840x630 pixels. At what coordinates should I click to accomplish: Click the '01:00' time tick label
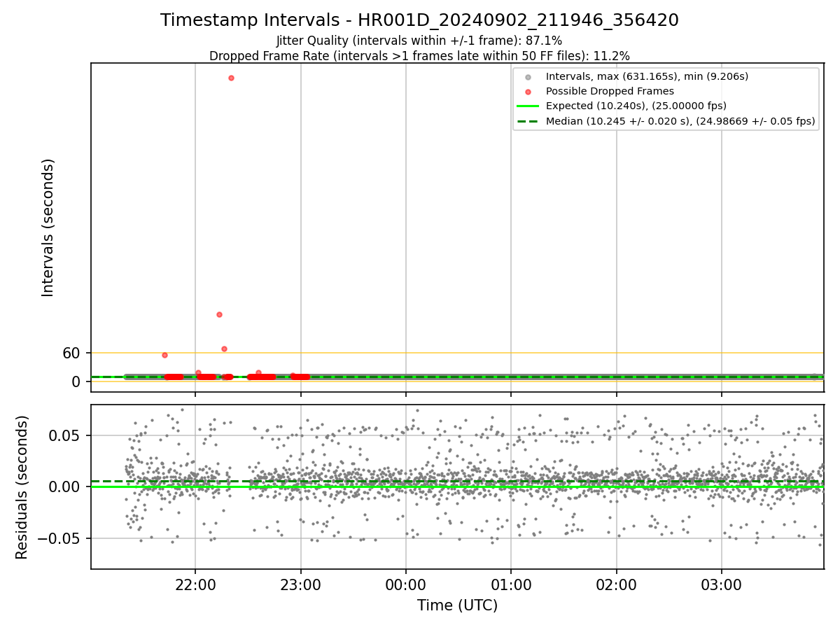pyautogui.click(x=511, y=584)
